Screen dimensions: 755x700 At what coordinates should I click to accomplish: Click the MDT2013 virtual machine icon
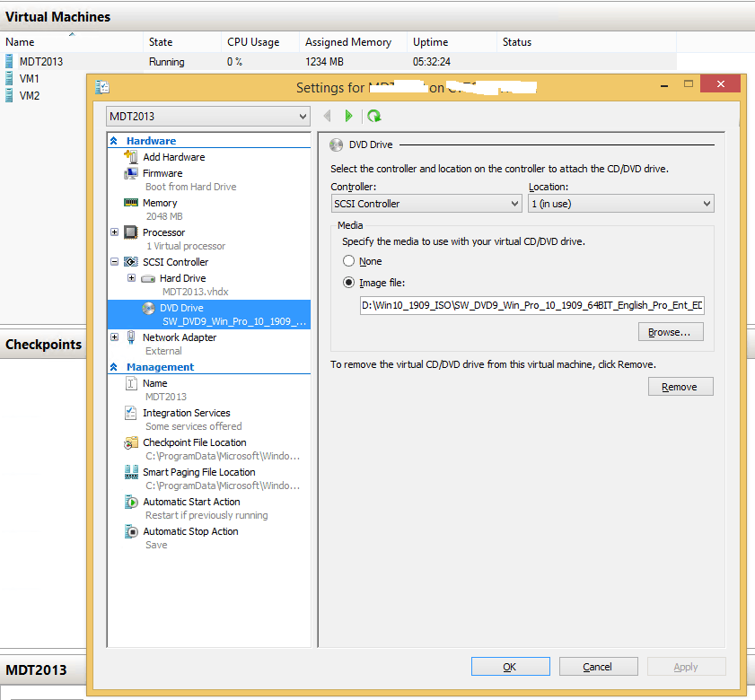tap(9, 61)
